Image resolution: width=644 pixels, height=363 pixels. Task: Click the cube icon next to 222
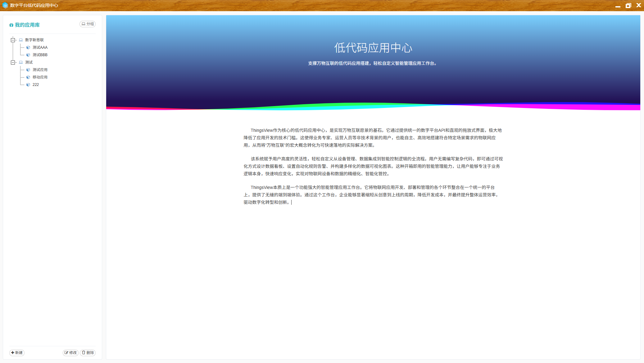coord(28,85)
